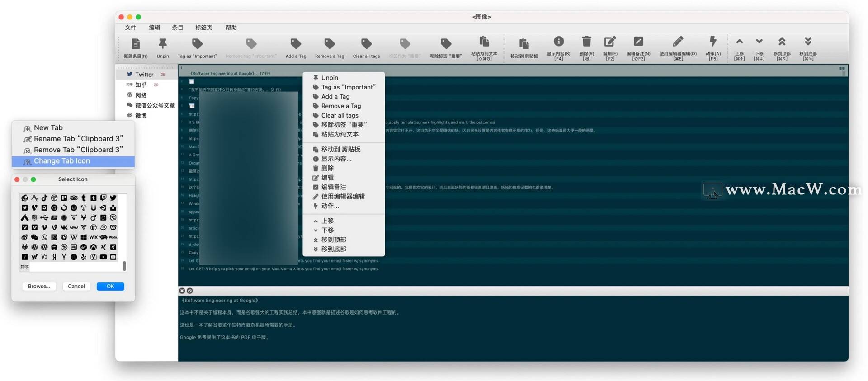This screenshot has height=381, width=868.
Task: Click the 使用编辑器编辑(D) pencil toolbar icon
Action: [678, 42]
